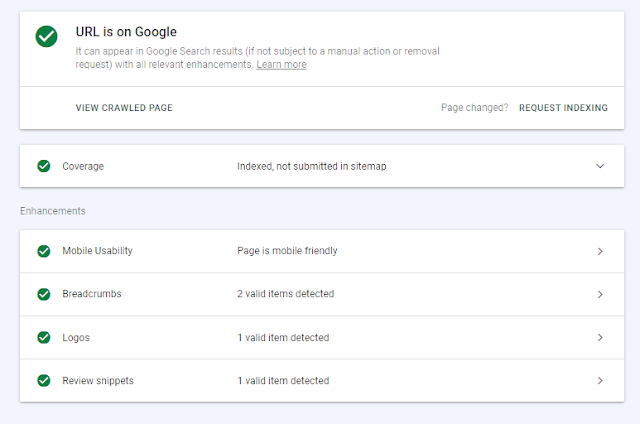This screenshot has height=424, width=640.
Task: Click the green check icon beside Logos
Action: click(x=44, y=337)
